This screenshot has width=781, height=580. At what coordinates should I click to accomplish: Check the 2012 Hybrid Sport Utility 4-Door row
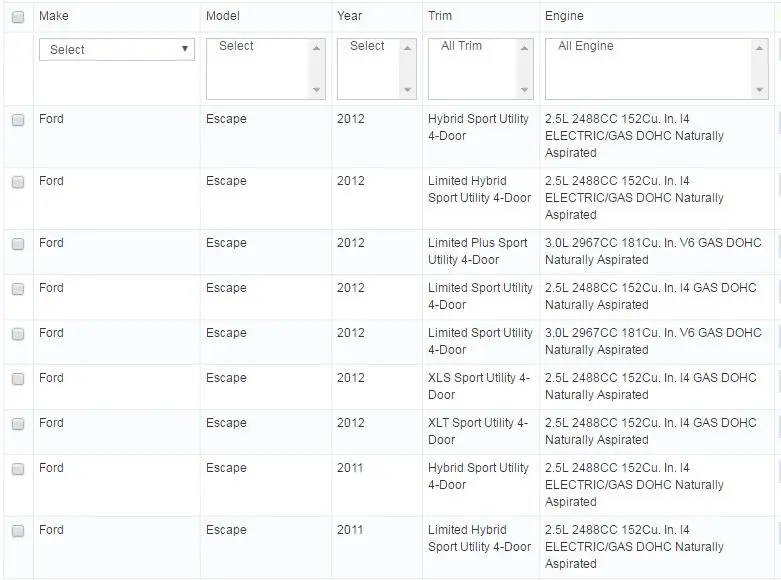18,120
